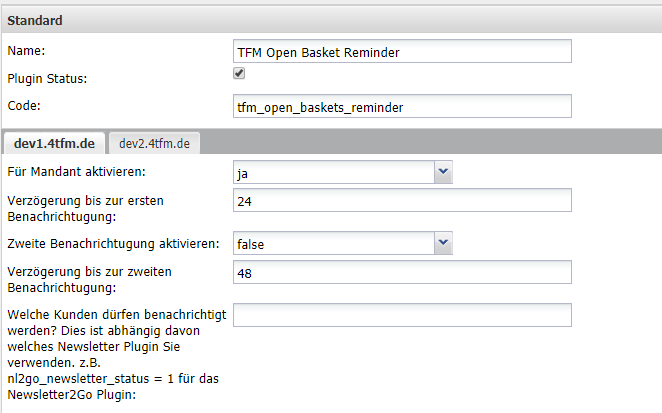This screenshot has width=662, height=413.
Task: Expand the Für Mandant aktivieren dropdown arrow
Action: click(443, 173)
